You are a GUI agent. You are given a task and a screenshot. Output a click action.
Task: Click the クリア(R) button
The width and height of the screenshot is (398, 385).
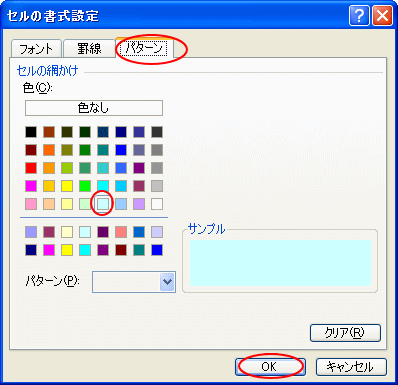click(x=345, y=333)
